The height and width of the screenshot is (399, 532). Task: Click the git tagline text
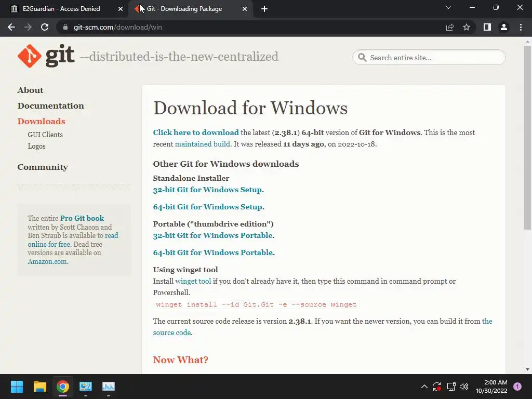point(179,57)
